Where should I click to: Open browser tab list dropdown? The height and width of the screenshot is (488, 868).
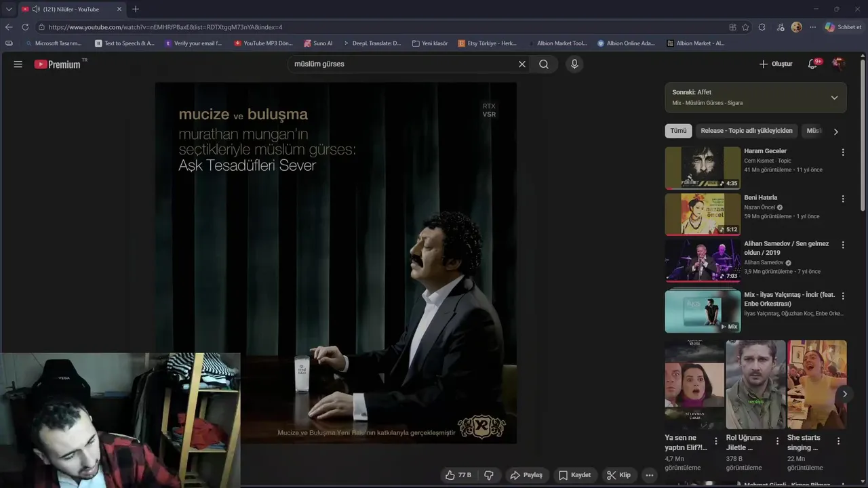9,9
